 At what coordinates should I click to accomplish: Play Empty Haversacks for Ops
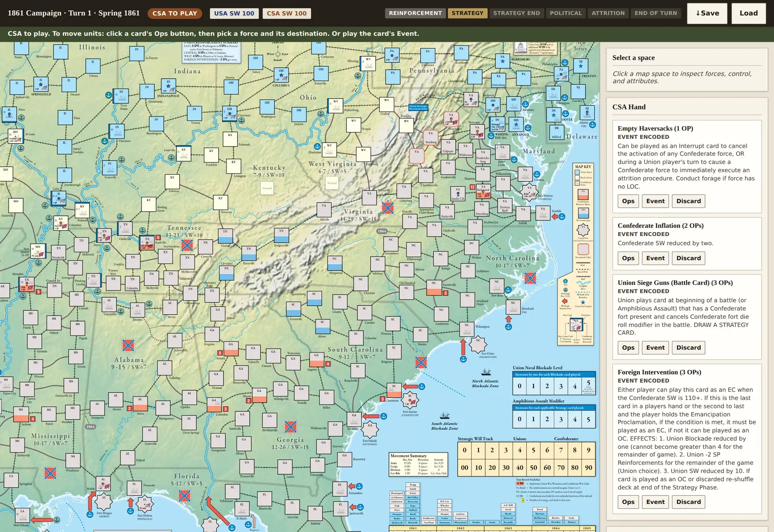click(x=628, y=201)
